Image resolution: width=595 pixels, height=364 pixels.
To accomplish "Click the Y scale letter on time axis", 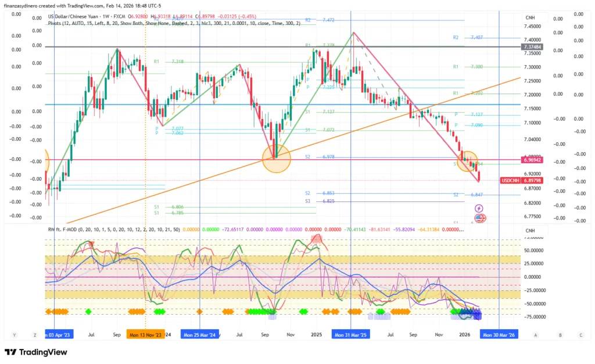I will (13, 335).
